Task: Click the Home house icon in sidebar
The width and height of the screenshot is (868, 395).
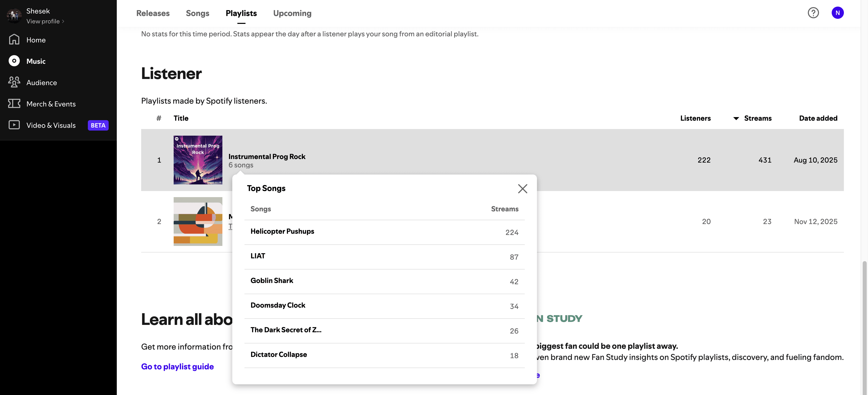Action: (x=14, y=40)
